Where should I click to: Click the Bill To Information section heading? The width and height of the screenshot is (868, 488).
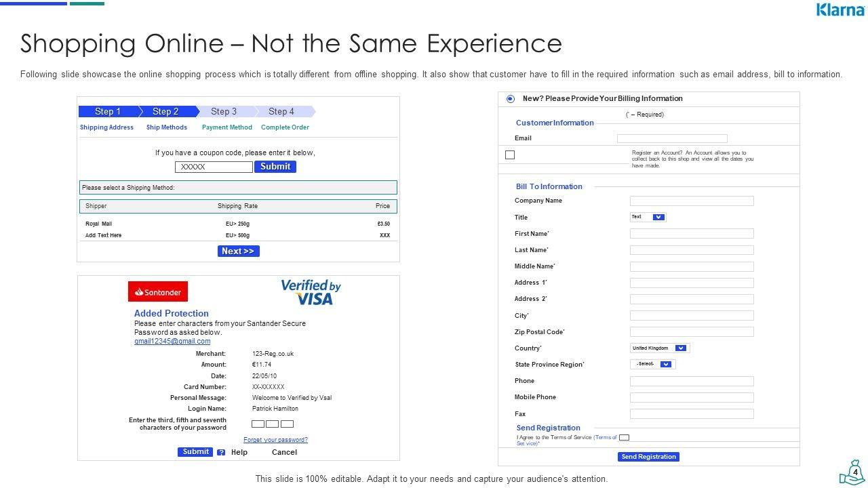click(x=549, y=187)
